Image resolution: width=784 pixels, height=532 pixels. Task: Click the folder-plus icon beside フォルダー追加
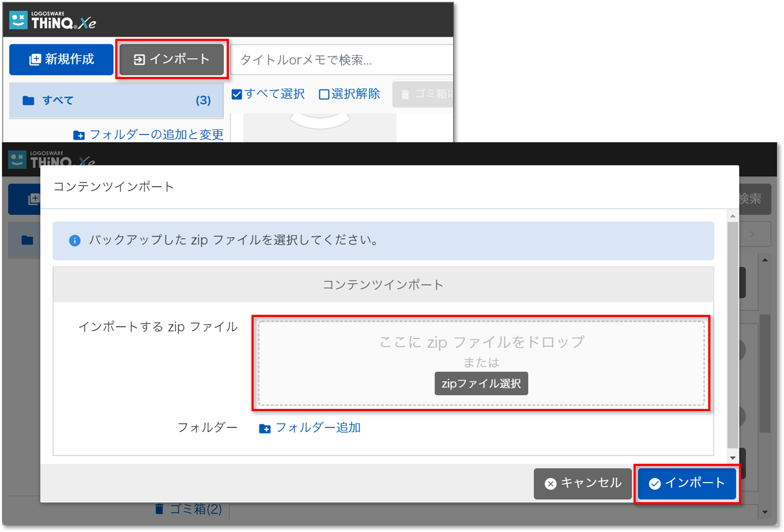click(264, 429)
